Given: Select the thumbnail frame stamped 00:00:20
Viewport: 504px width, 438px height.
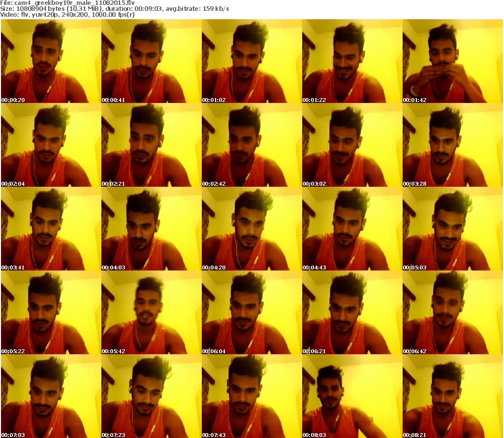Looking at the screenshot, I should [51, 61].
